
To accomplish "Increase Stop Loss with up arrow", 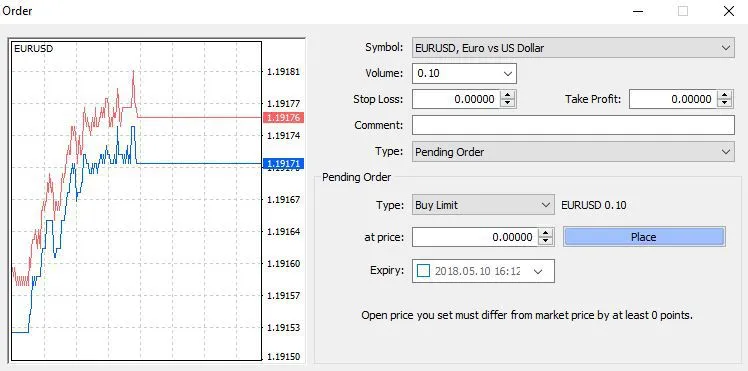I will pos(508,95).
